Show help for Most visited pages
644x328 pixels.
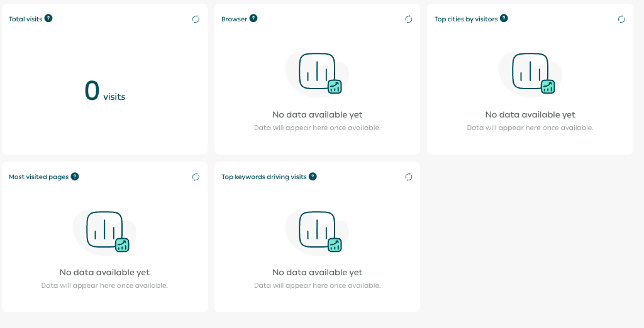pyautogui.click(x=75, y=177)
